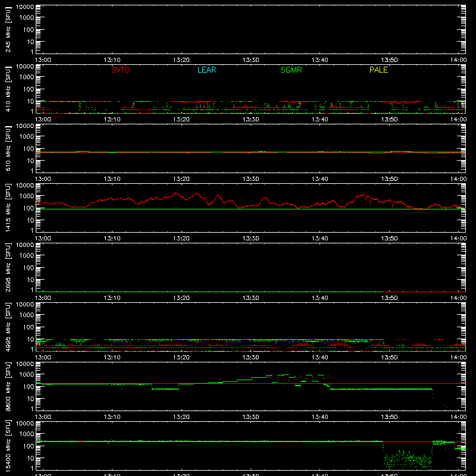Click 13:20 tick under the 1415 MHz panel
This screenshot has width=476, height=476.
coord(181,239)
